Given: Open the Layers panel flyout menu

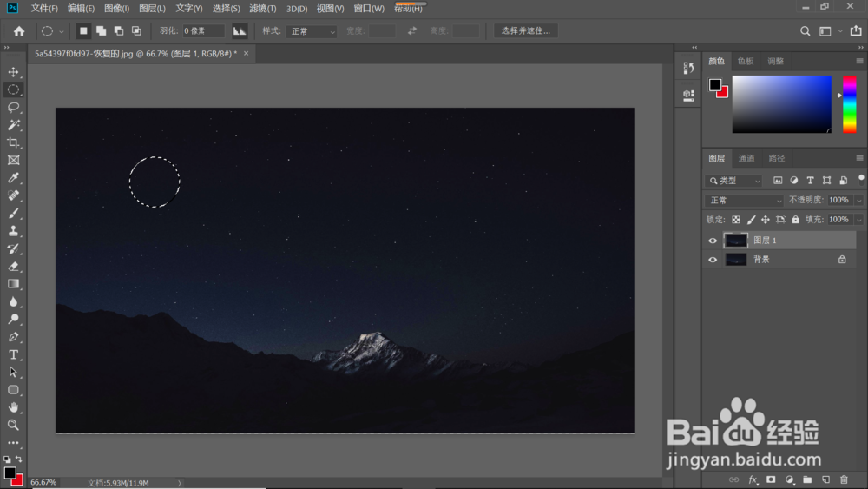Looking at the screenshot, I should (x=859, y=158).
